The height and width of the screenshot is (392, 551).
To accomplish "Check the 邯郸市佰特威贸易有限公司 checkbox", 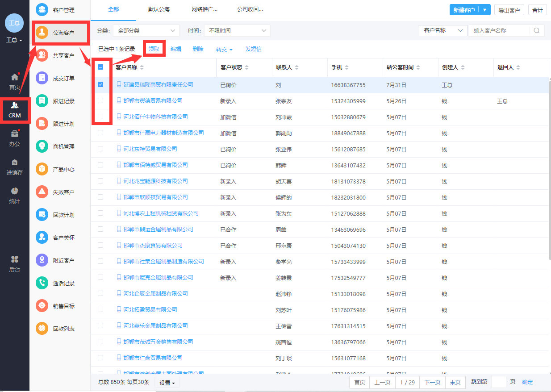I will (x=100, y=165).
